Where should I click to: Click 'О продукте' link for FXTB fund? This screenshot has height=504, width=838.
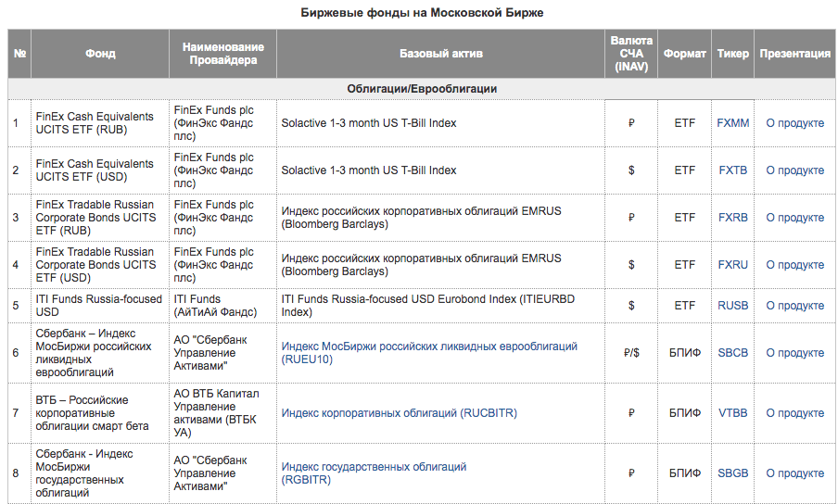click(x=794, y=170)
